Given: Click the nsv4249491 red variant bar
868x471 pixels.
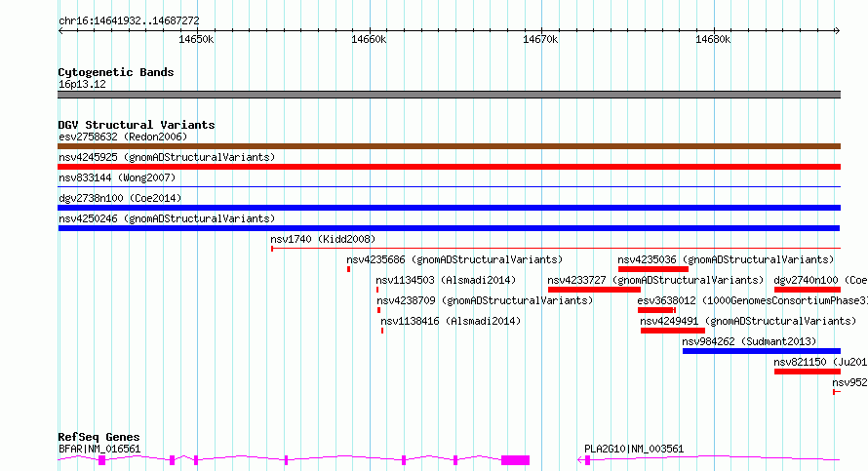Looking at the screenshot, I should click(x=673, y=331).
